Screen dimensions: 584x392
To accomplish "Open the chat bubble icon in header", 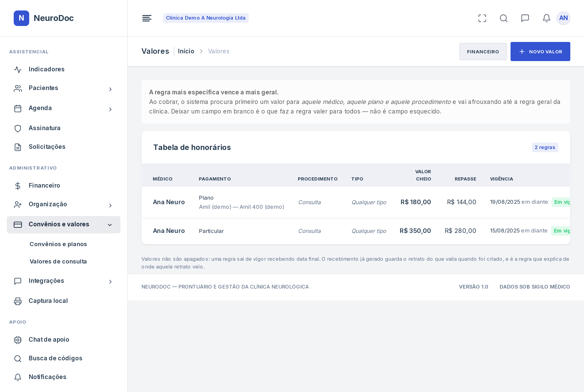I will [525, 18].
